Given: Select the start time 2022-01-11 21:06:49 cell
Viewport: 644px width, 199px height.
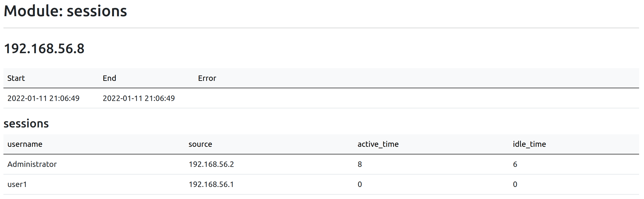Looking at the screenshot, I should 43,98.
